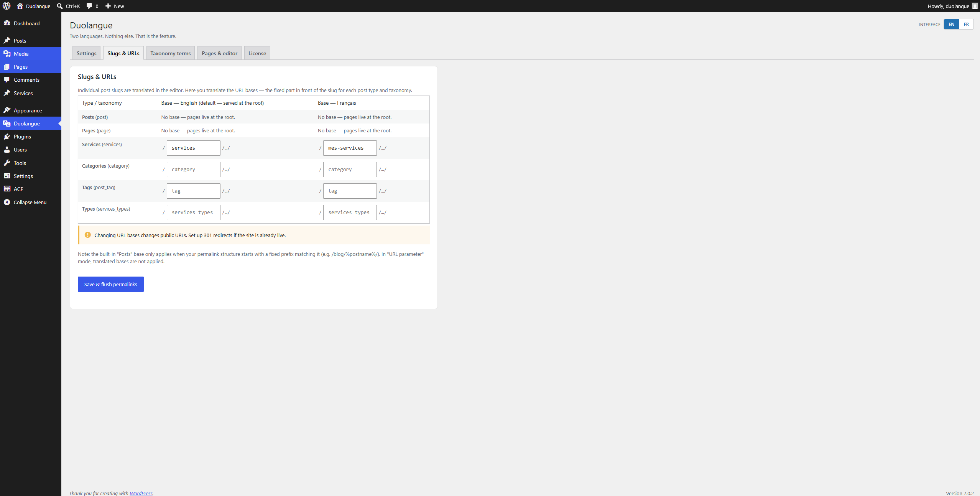Click the plus New icon
This screenshot has height=496, width=980.
pyautogui.click(x=108, y=6)
